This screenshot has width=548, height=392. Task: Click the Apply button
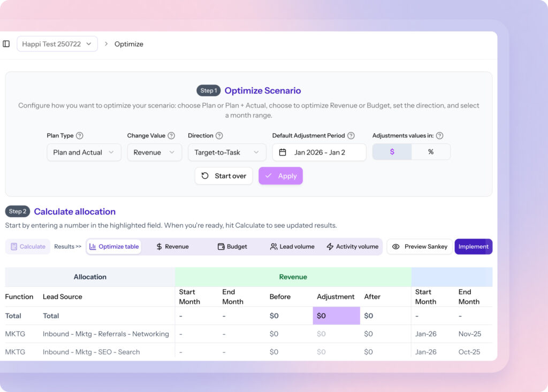(280, 175)
